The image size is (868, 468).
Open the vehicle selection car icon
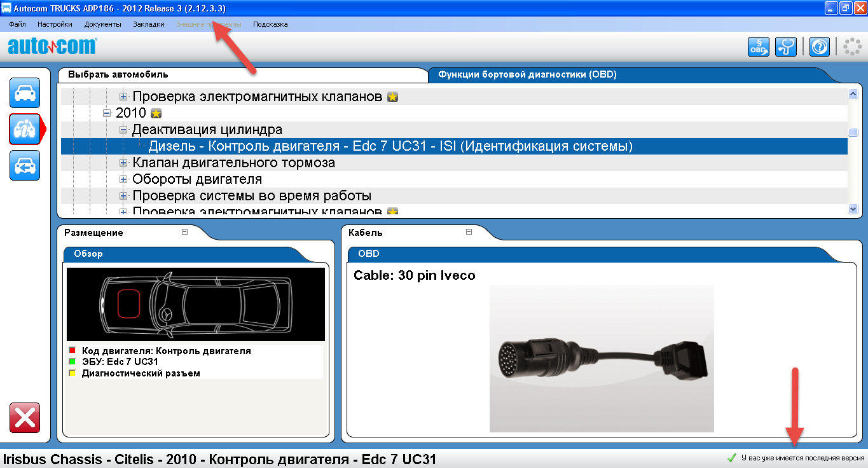pos(25,93)
